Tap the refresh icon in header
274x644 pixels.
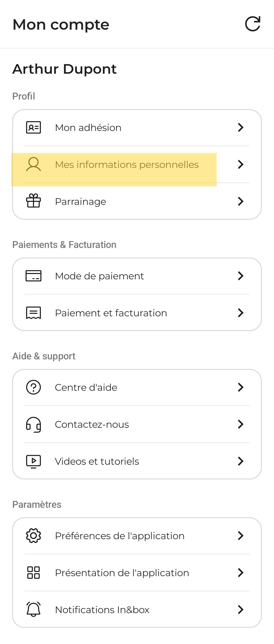pos(253,24)
